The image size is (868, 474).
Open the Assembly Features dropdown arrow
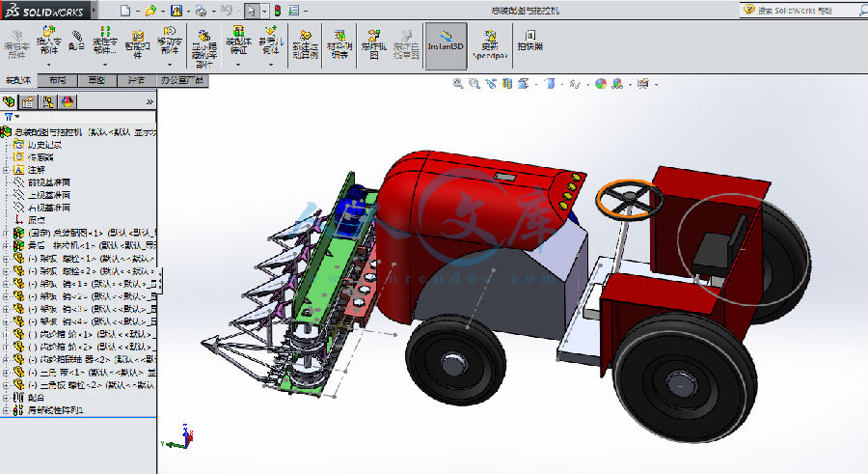point(238,65)
